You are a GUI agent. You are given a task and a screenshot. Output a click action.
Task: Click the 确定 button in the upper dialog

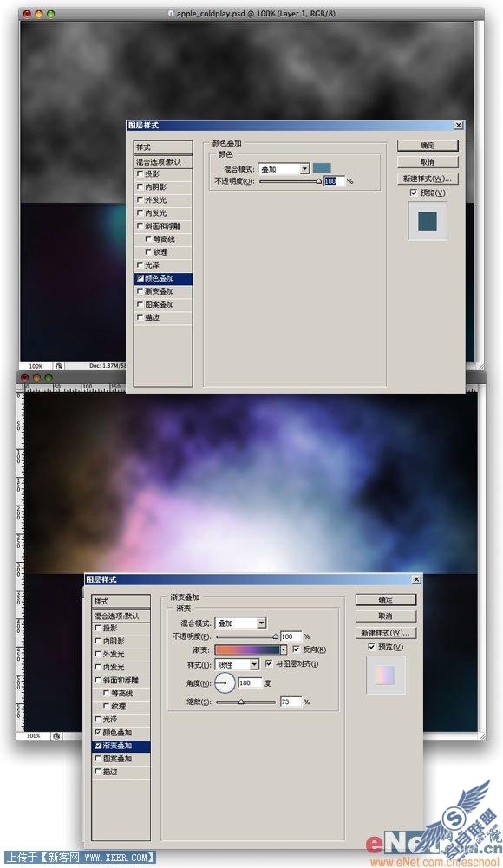point(428,146)
